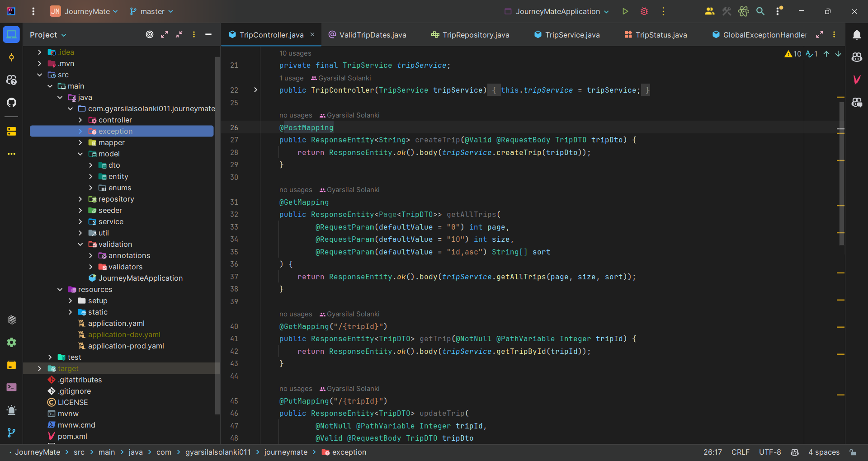Click the CRLF line separator in status bar
Screen dimensions: 868x461
740,452
